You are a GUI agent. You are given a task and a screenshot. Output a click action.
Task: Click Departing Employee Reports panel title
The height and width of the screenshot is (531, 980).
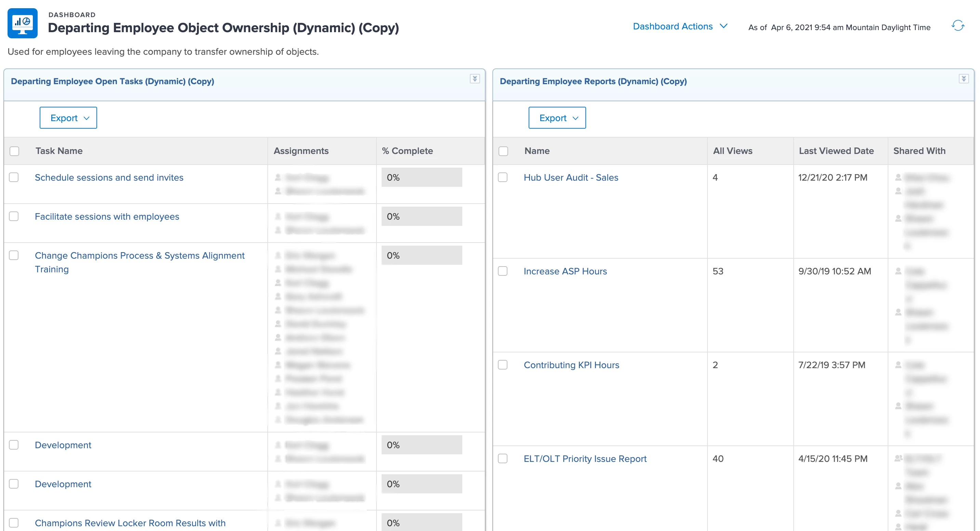tap(593, 81)
